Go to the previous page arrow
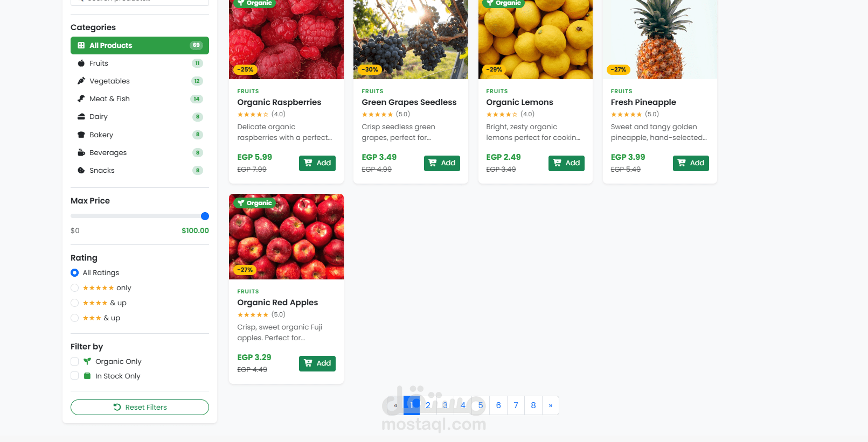The image size is (868, 442). 395,405
